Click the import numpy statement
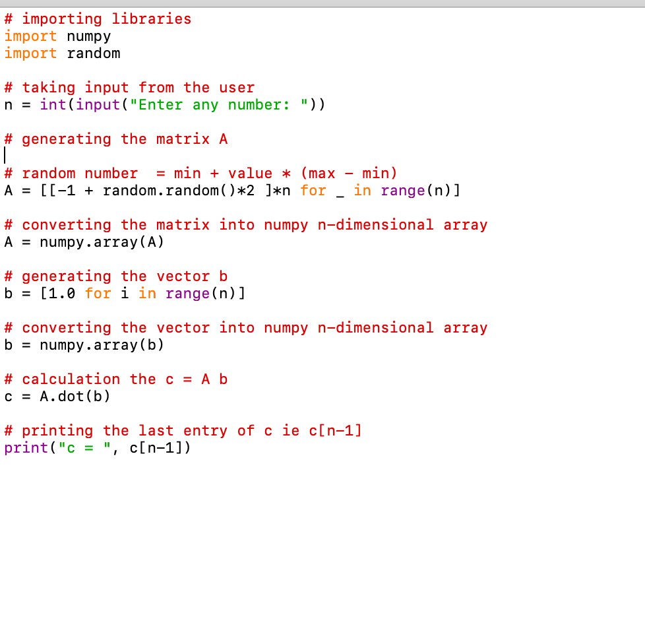The image size is (645, 644). click(x=59, y=36)
